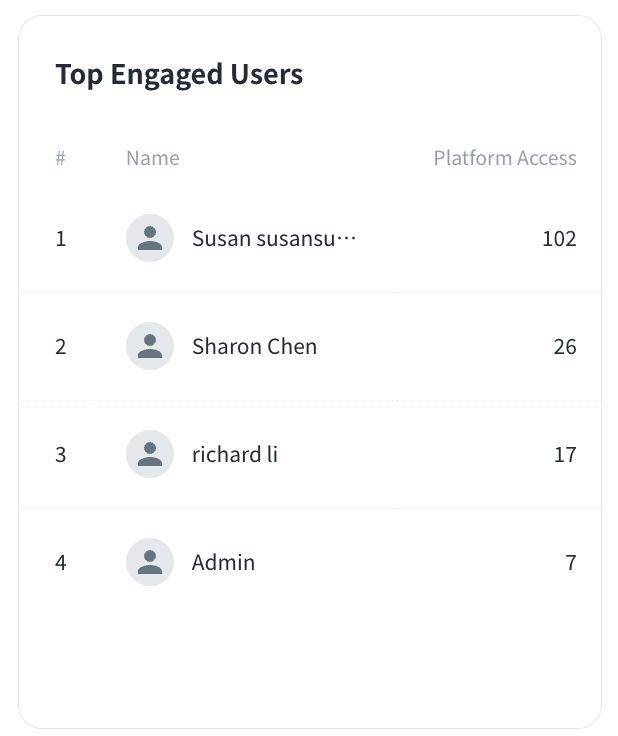Open Sharon Chen's user name
Viewport: 618px width, 736px height.
click(254, 346)
